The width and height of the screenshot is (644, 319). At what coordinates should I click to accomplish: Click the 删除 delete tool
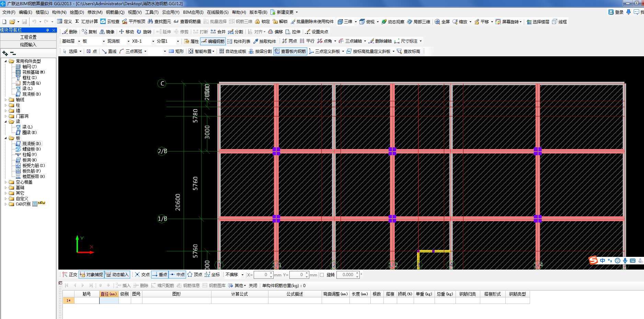click(x=70, y=32)
